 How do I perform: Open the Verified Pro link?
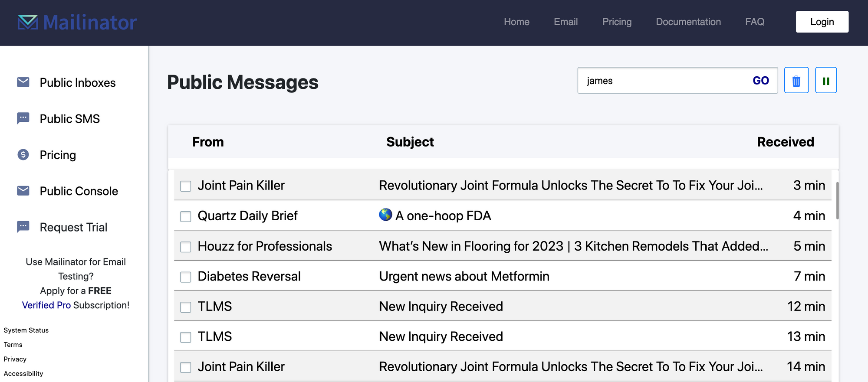pos(46,305)
